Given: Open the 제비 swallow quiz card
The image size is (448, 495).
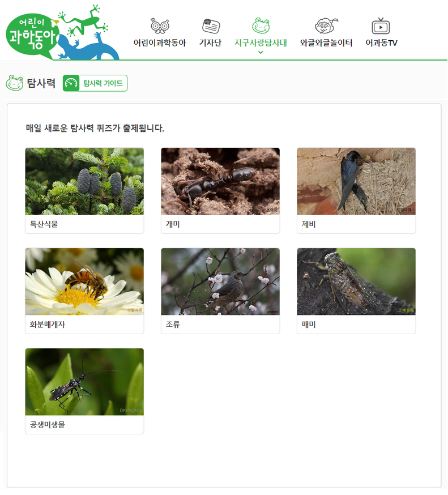Looking at the screenshot, I should 356,191.
